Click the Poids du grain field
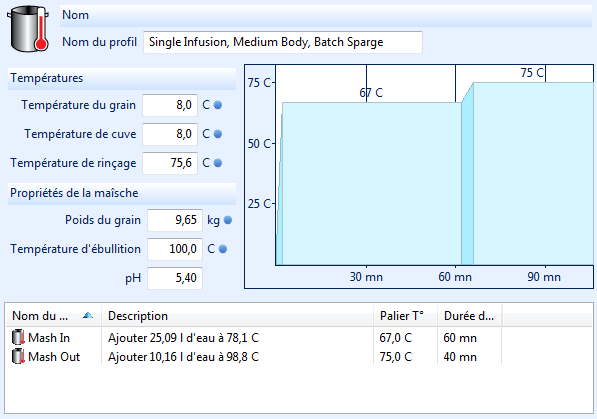The width and height of the screenshot is (597, 419). (175, 220)
